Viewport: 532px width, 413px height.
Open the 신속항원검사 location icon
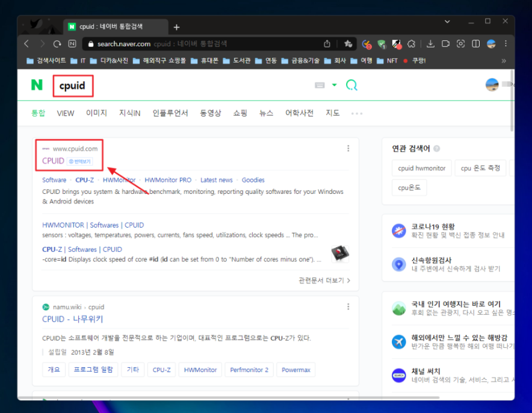(398, 264)
